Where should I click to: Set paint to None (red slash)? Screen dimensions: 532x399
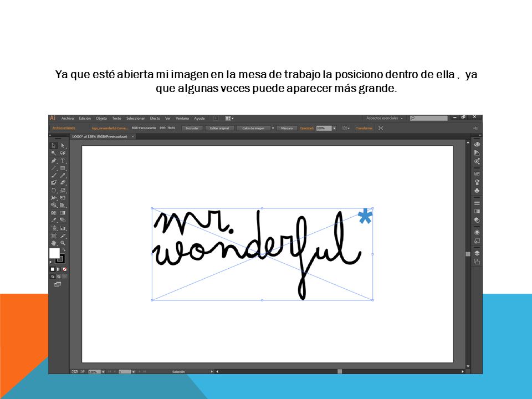pos(64,269)
